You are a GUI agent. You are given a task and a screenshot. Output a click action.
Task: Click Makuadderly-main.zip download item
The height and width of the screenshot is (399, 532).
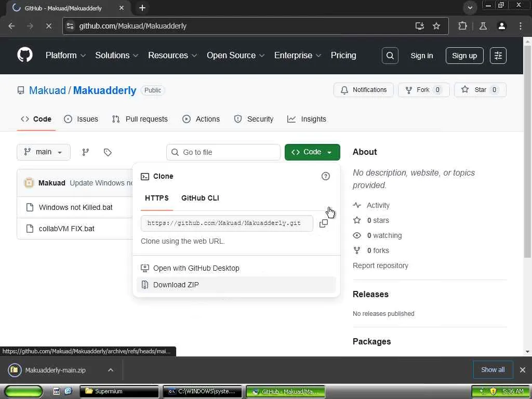pyautogui.click(x=55, y=370)
